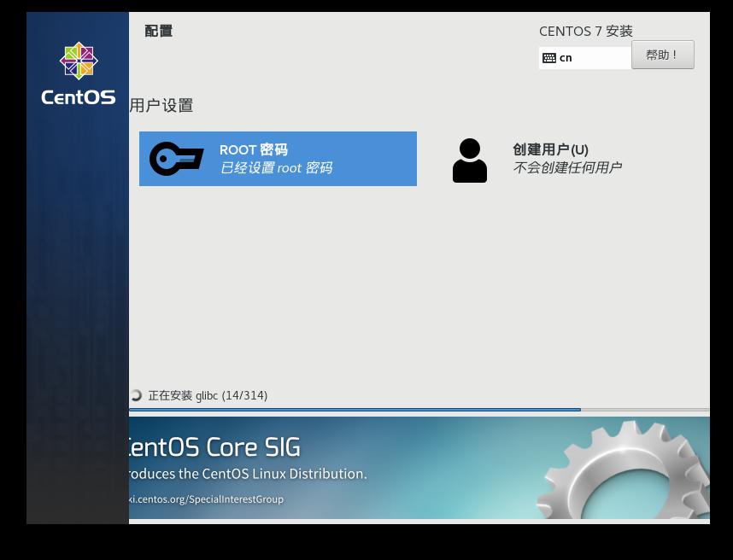Click the ROOT password key icon
733x560 pixels.
(x=176, y=159)
